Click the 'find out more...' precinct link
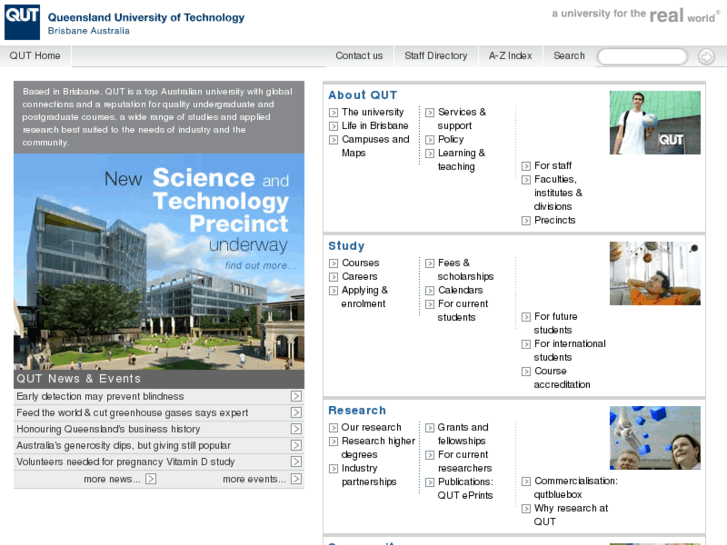This screenshot has width=727, height=545. 260,266
